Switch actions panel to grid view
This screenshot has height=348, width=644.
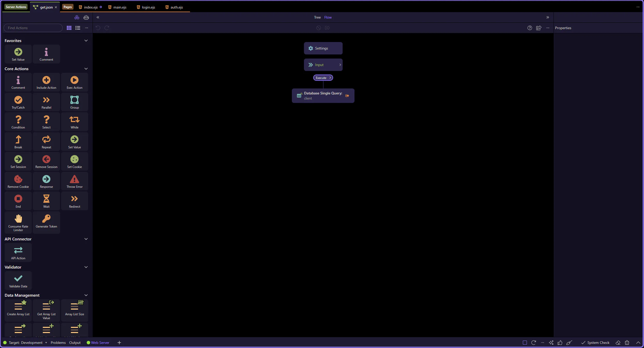69,28
